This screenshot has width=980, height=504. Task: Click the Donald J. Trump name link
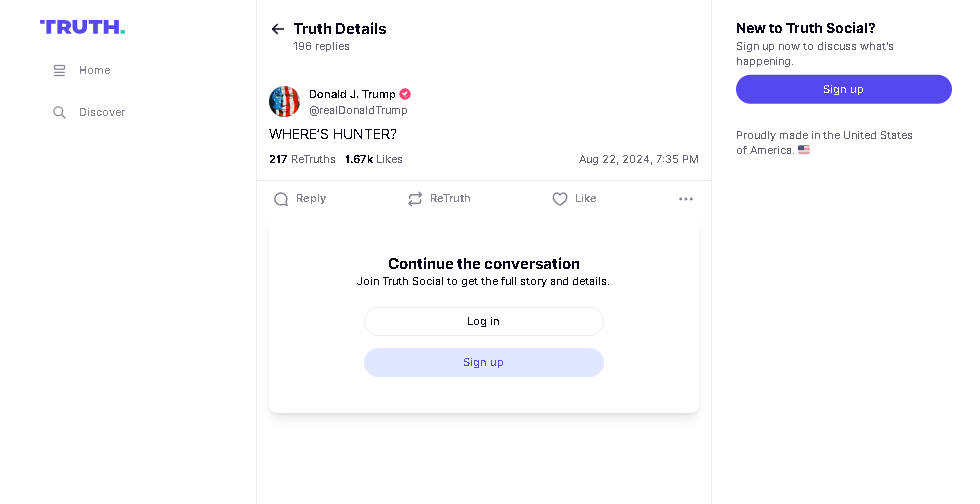click(352, 94)
